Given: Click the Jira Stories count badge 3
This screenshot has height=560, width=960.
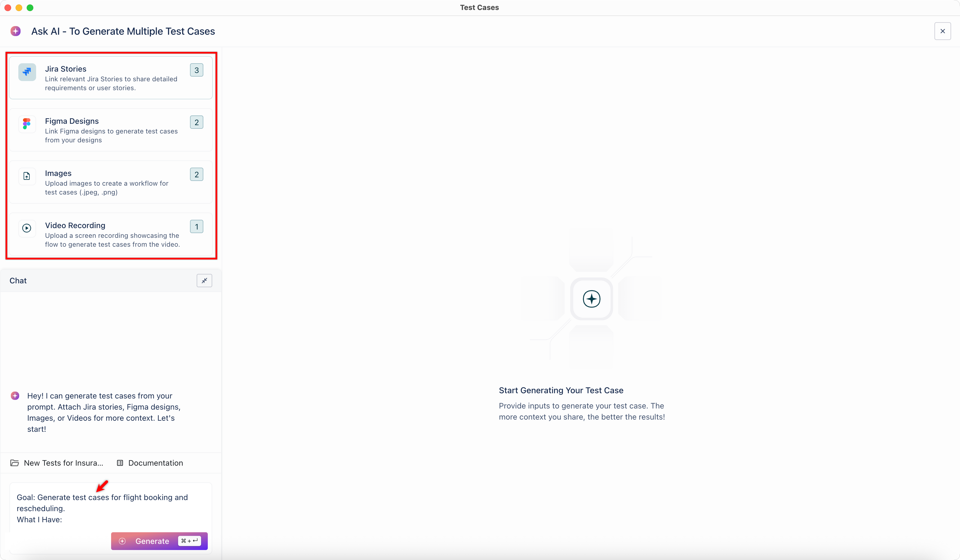Looking at the screenshot, I should click(x=197, y=70).
